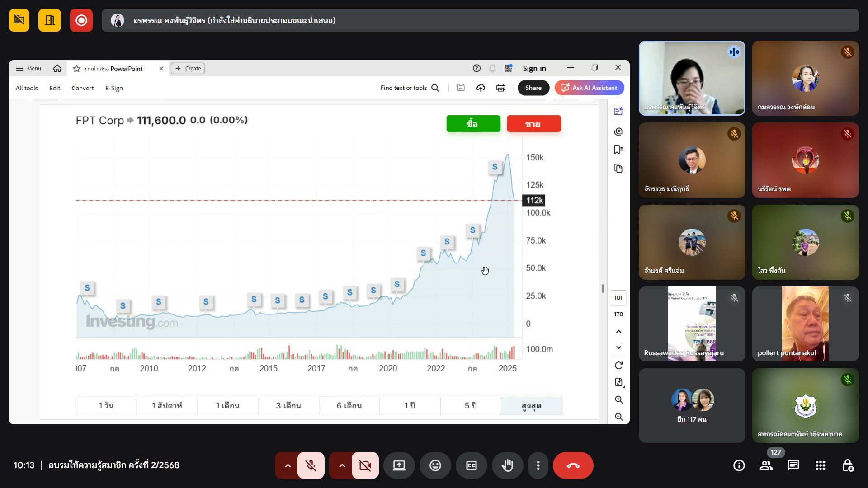Viewport: 868px width, 488px height.
Task: Open meeting chat panel
Action: click(793, 465)
